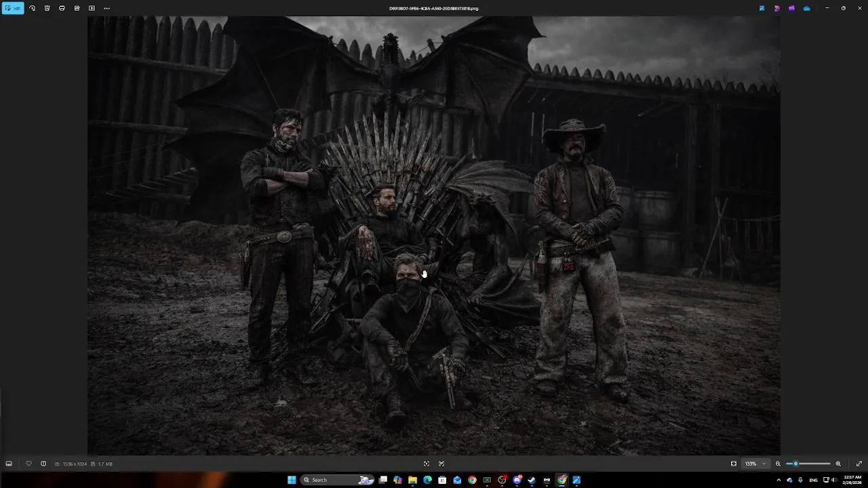The width and height of the screenshot is (868, 488).
Task: Show file info with the info icon
Action: pos(43,464)
